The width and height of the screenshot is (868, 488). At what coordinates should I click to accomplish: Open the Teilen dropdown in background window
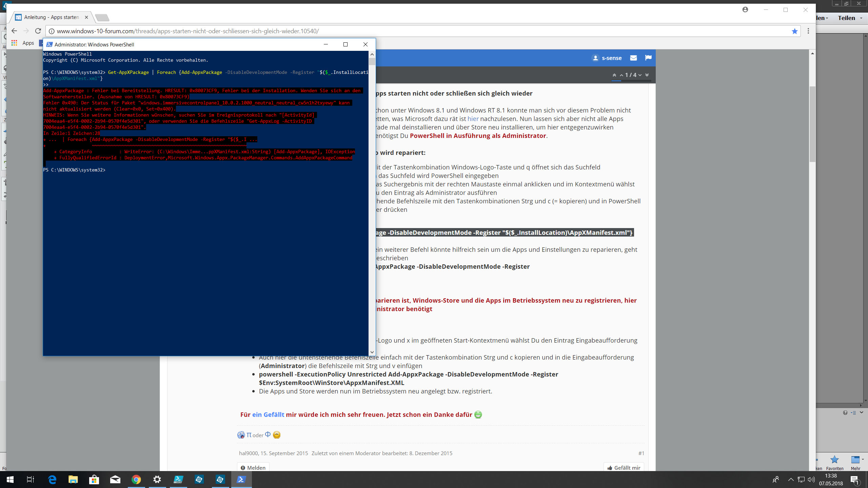click(850, 18)
